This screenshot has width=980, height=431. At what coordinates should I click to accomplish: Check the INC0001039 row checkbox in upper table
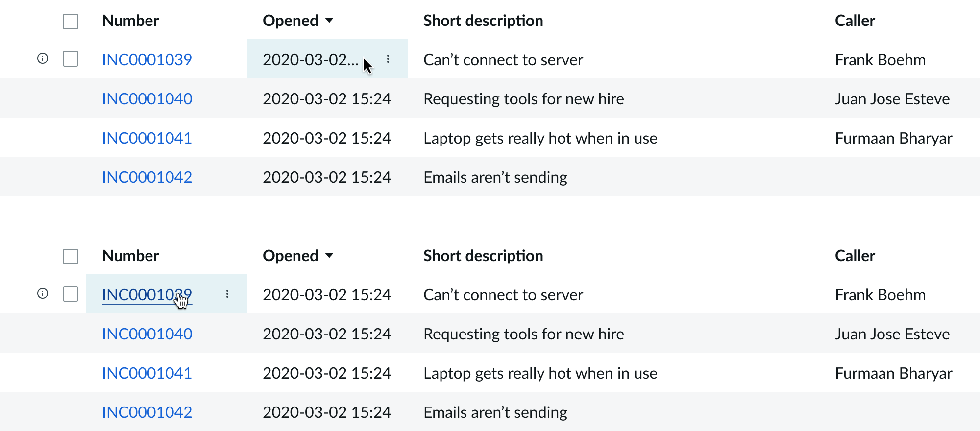coord(71,59)
